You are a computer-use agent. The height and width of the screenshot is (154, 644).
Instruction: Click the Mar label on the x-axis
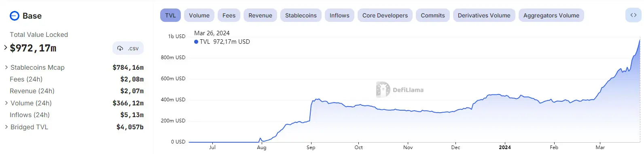[x=600, y=147]
